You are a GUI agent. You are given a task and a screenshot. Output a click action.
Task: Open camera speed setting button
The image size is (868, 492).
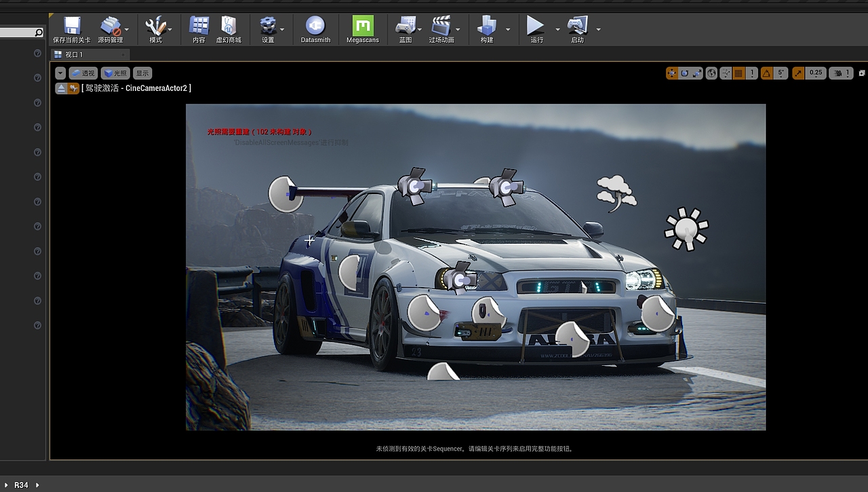[x=841, y=73]
